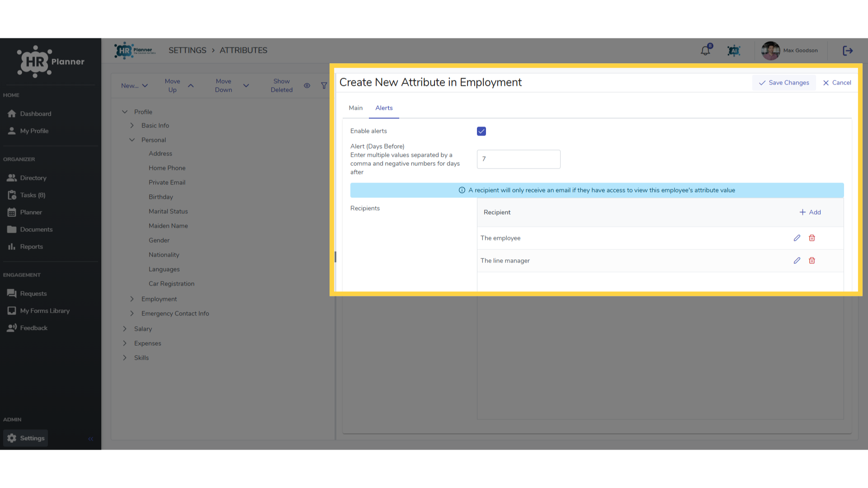The width and height of the screenshot is (868, 488).
Task: Uncheck the Enable alerts checkbox
Action: (481, 131)
